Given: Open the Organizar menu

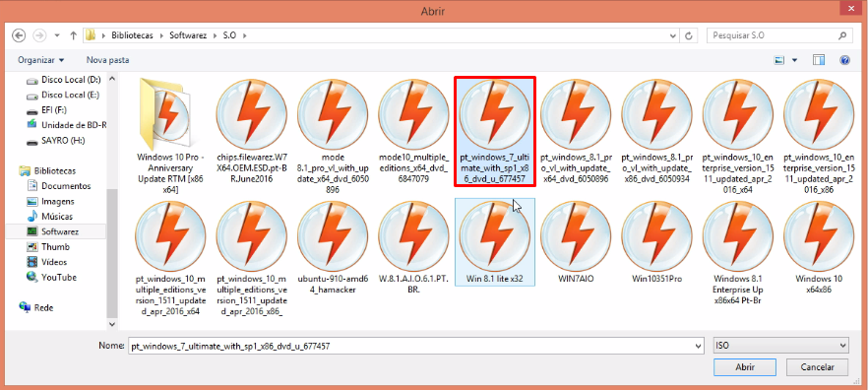Looking at the screenshot, I should [41, 60].
